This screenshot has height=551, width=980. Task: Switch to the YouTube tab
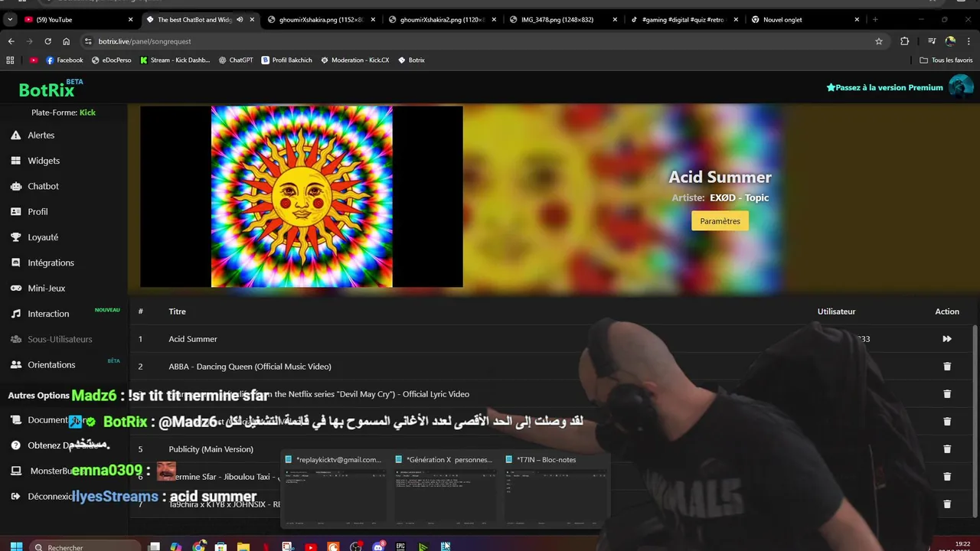pyautogui.click(x=77, y=20)
